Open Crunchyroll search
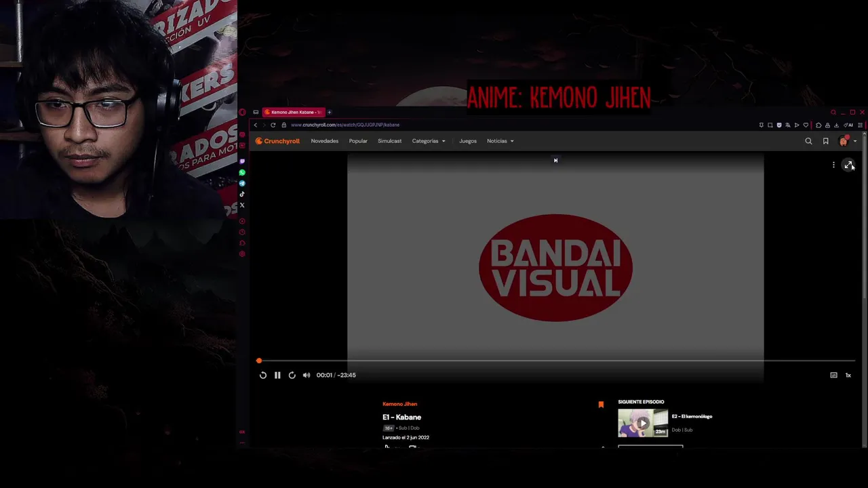Image resolution: width=868 pixels, height=488 pixels. [808, 141]
